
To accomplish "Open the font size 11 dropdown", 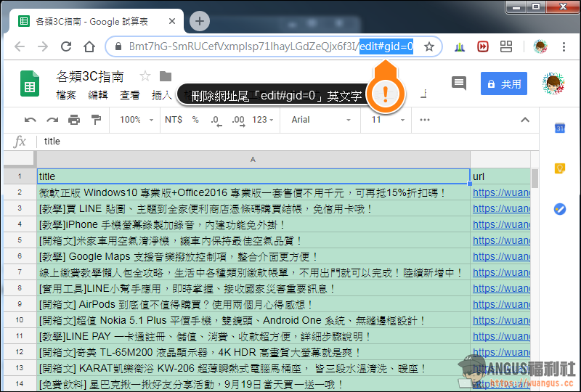I will [x=388, y=120].
